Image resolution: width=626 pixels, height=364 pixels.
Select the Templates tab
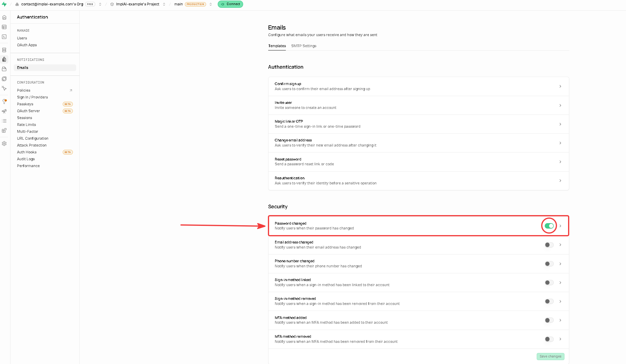pos(277,46)
